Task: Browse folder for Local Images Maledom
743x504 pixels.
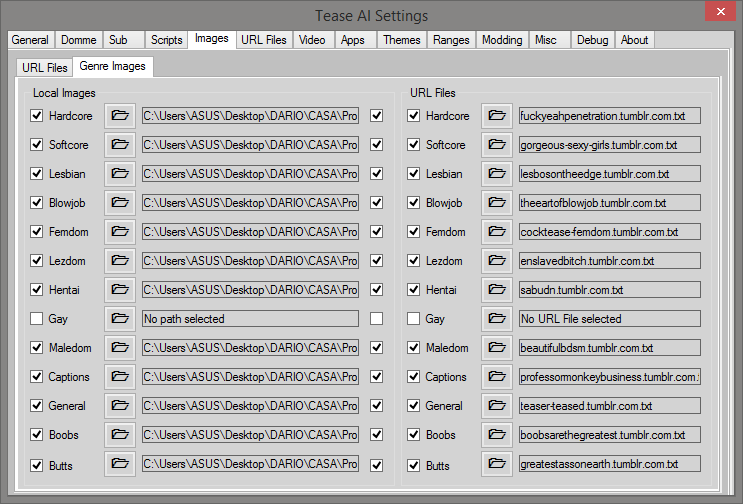Action: click(120, 348)
